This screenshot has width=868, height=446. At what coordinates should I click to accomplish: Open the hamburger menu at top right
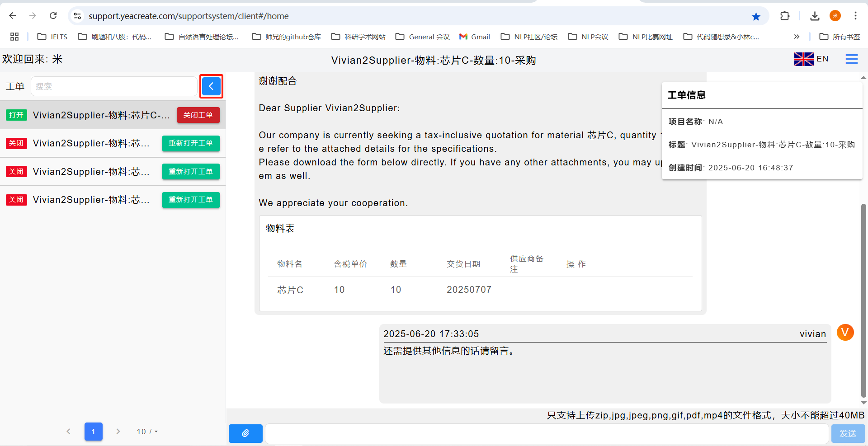coord(851,59)
